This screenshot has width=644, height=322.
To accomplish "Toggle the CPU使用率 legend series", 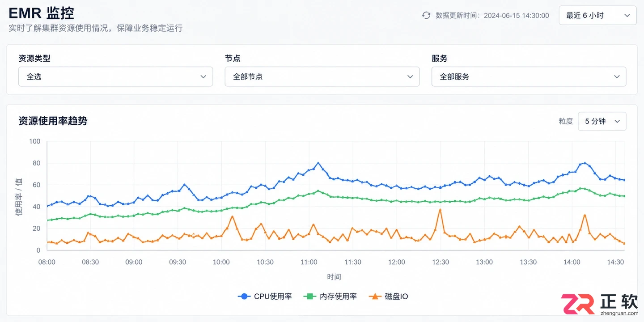I will (x=265, y=296).
